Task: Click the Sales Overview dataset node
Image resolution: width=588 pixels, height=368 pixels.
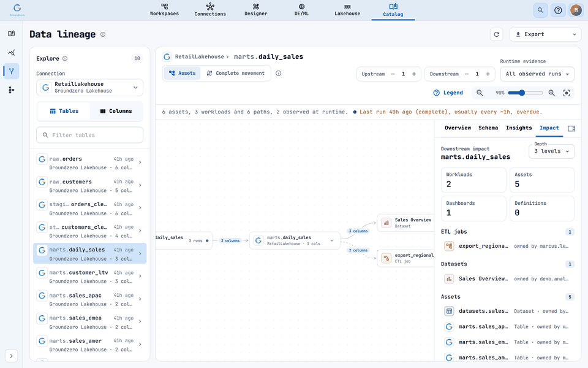Action: [x=405, y=223]
